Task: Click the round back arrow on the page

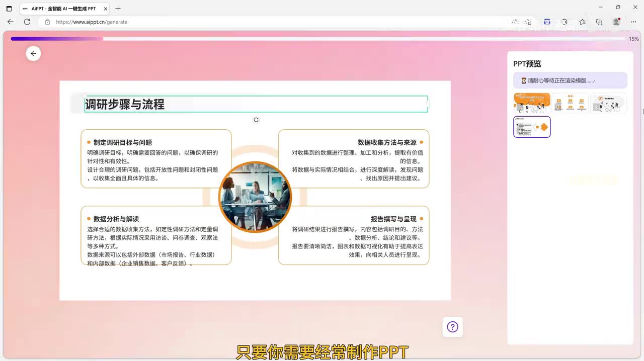Action: click(33, 54)
